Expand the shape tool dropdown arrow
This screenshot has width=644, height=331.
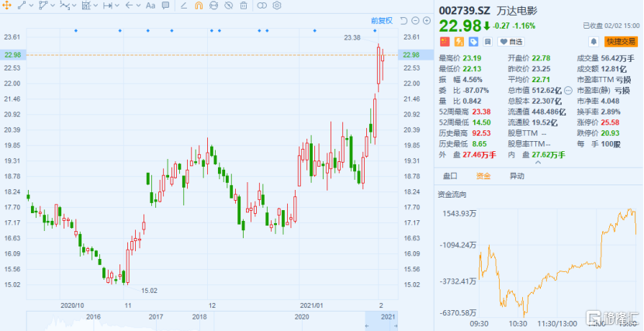click(52, 5)
